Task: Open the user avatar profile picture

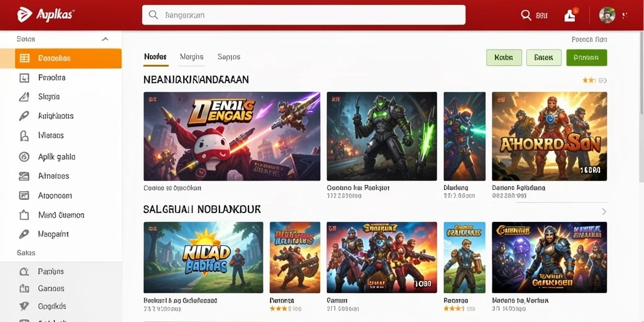Action: pyautogui.click(x=607, y=15)
